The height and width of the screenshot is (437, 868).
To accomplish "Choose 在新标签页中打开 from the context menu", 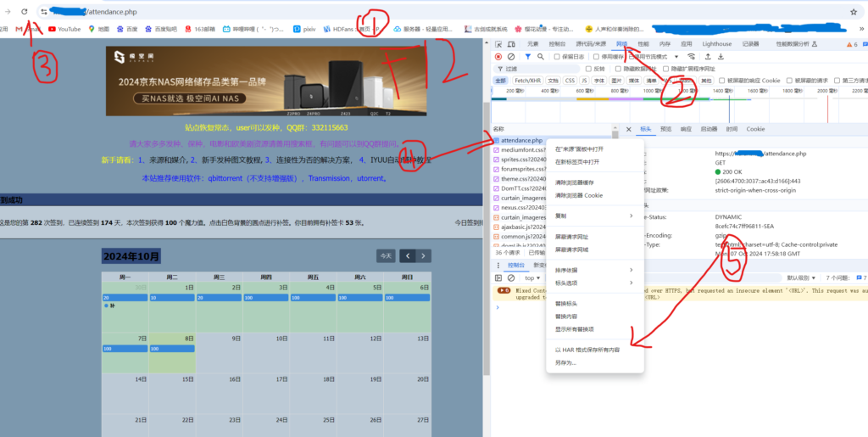I will point(595,162).
